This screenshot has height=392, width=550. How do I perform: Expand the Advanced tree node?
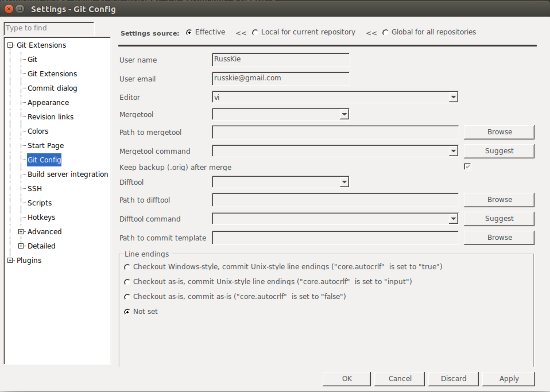click(21, 232)
